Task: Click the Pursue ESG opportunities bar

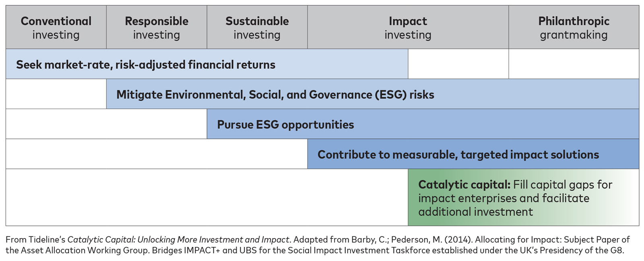Action: (423, 124)
